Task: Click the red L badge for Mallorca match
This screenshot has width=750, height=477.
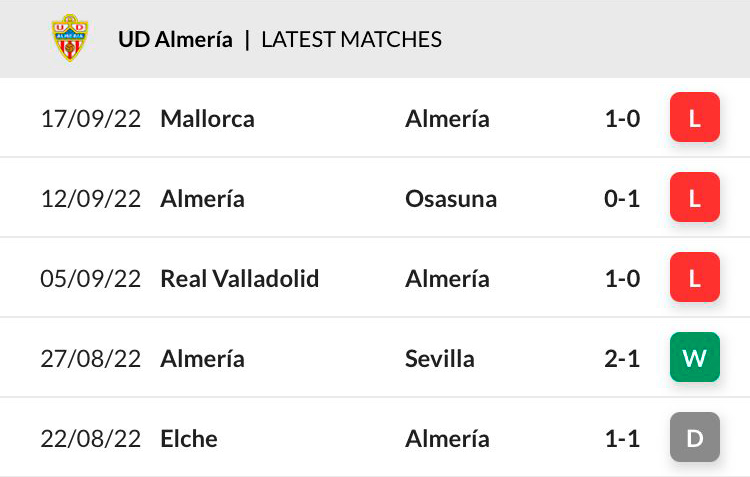Action: point(695,117)
